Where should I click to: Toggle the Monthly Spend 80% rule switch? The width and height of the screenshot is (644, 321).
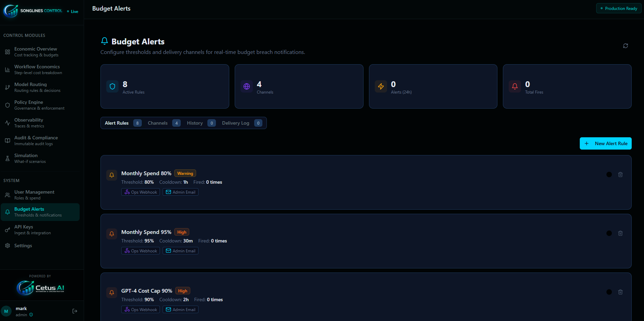pyautogui.click(x=609, y=175)
